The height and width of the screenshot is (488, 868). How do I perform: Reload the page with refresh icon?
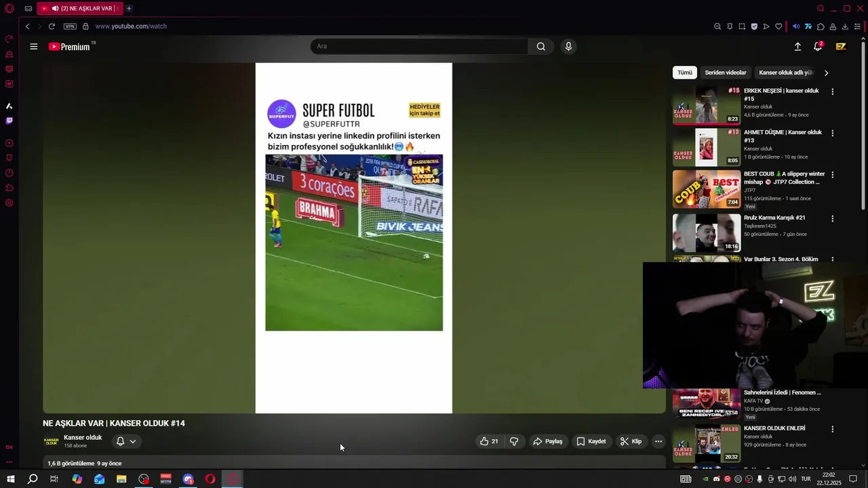pyautogui.click(x=52, y=26)
